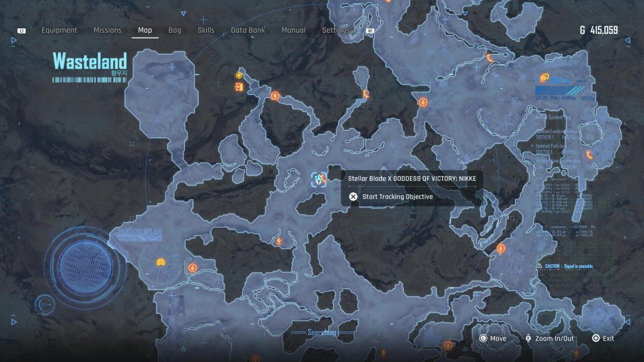Click the orange exit door map icon
Viewport: 644px width, 362px height.
click(239, 87)
